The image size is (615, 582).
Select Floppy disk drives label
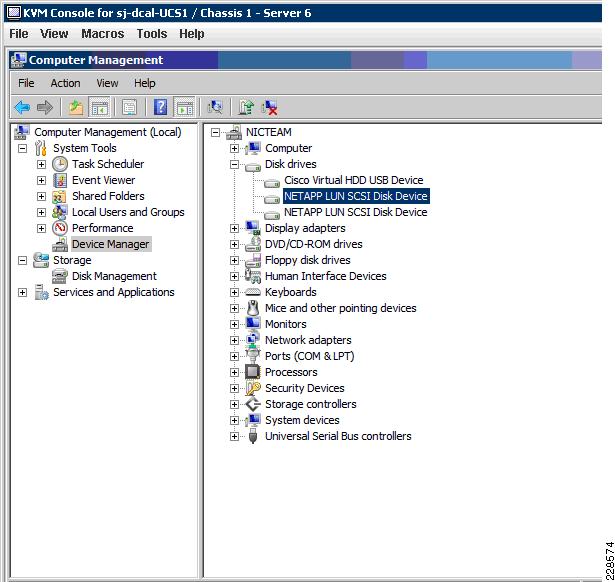(308, 260)
